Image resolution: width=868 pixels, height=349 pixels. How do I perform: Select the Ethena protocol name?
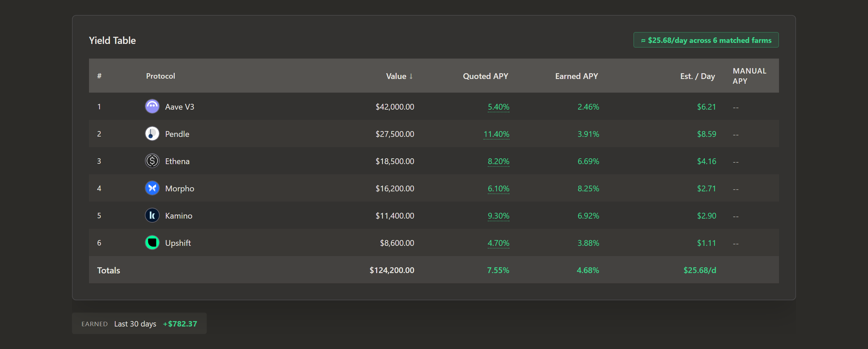point(177,161)
